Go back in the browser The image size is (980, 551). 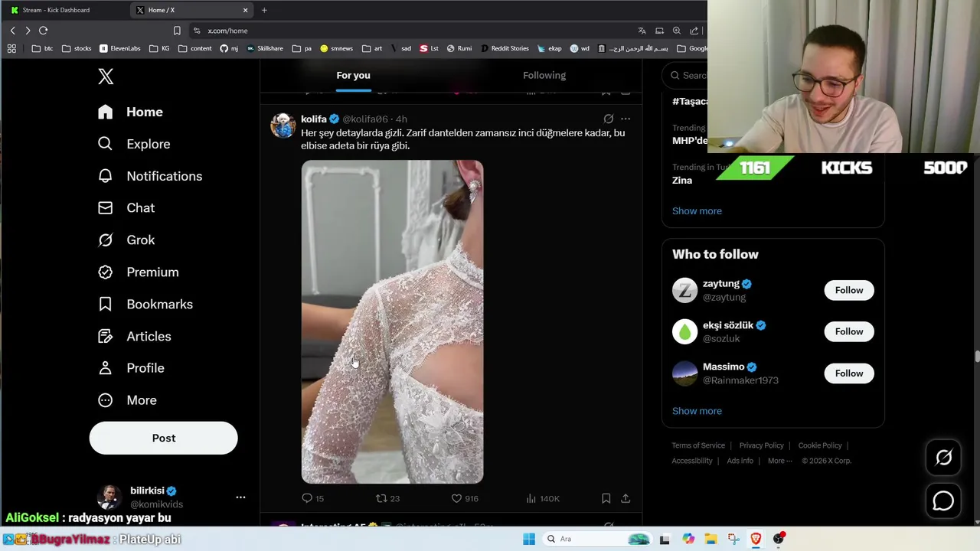pyautogui.click(x=12, y=31)
